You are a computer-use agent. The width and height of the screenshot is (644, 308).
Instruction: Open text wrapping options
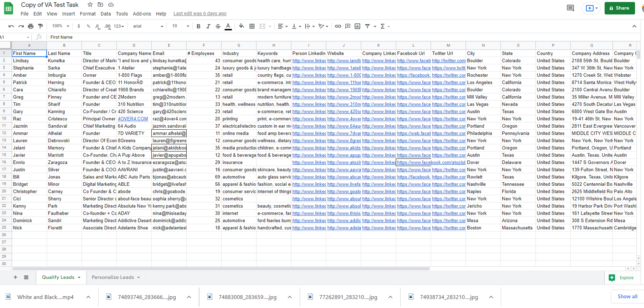pyautogui.click(x=310, y=26)
